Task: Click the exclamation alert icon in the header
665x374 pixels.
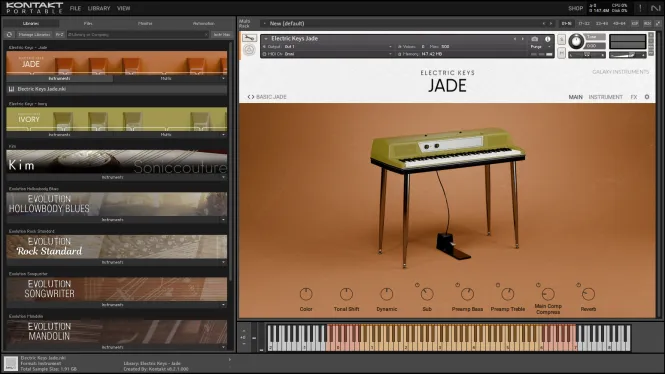Action: click(x=640, y=8)
